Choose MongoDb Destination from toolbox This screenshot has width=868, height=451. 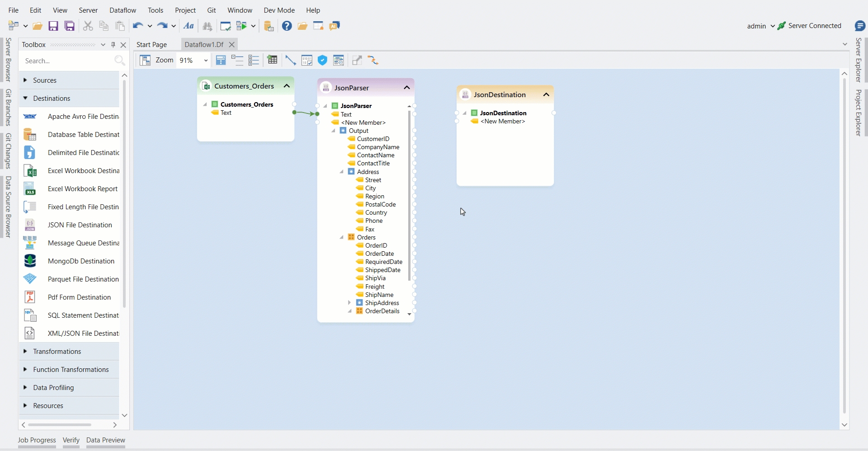click(81, 261)
